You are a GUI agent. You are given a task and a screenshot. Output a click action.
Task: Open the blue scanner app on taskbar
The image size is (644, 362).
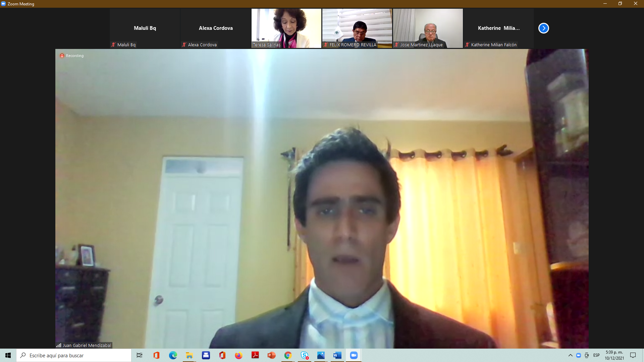click(x=206, y=355)
